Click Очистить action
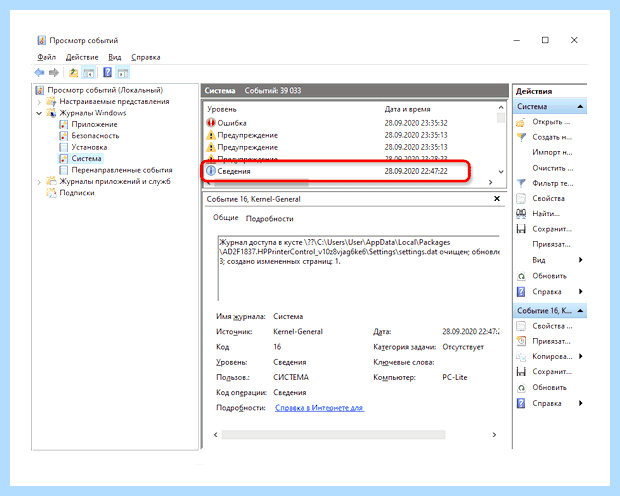 [552, 168]
